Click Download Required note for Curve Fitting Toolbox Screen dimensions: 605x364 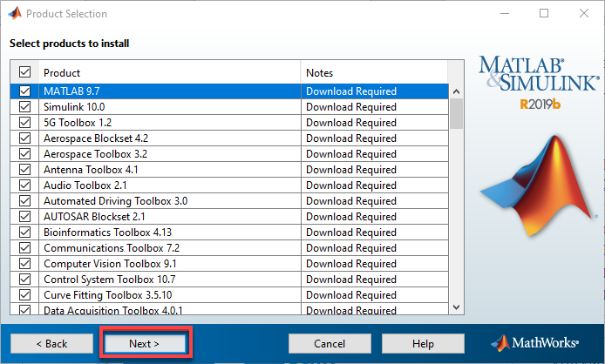click(351, 295)
